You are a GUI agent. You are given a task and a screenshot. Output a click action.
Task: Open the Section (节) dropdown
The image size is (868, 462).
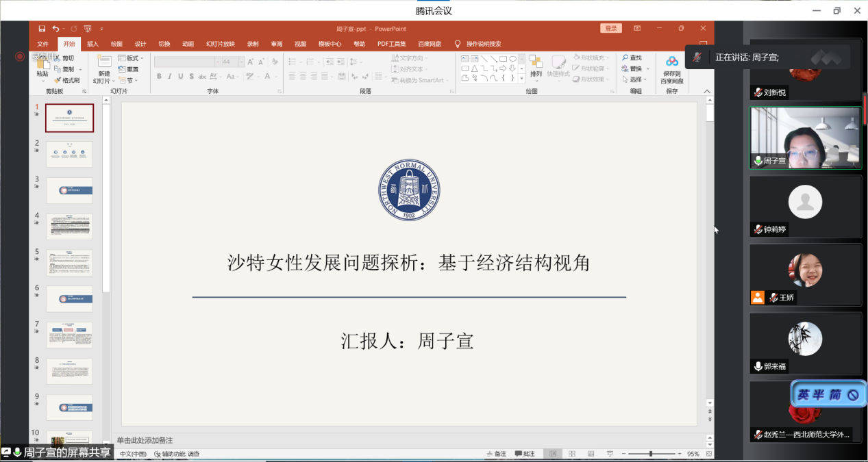point(128,80)
